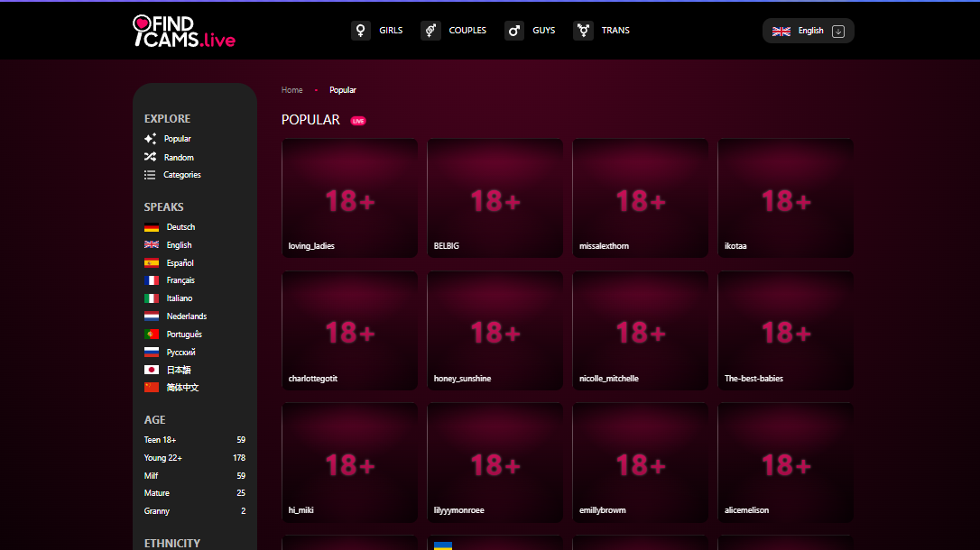The image size is (980, 550).
Task: Click the Home breadcrumb link
Action: click(x=291, y=89)
